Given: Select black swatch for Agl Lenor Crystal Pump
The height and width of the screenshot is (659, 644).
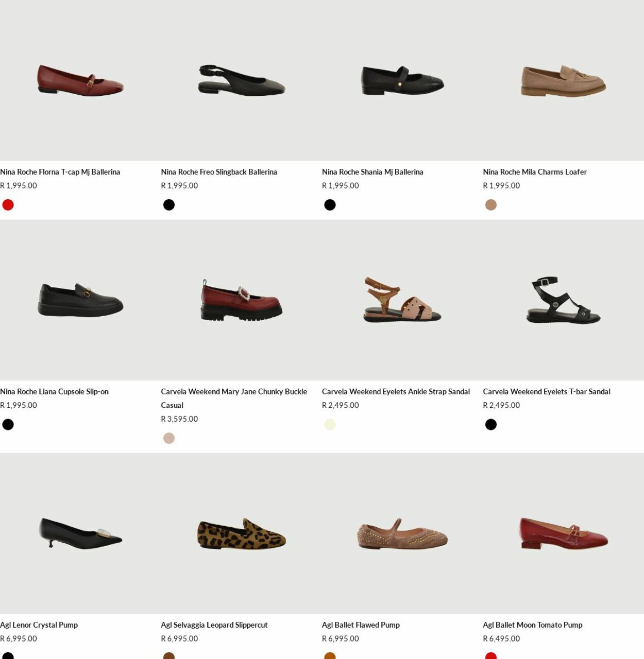Looking at the screenshot, I should click(x=8, y=656).
